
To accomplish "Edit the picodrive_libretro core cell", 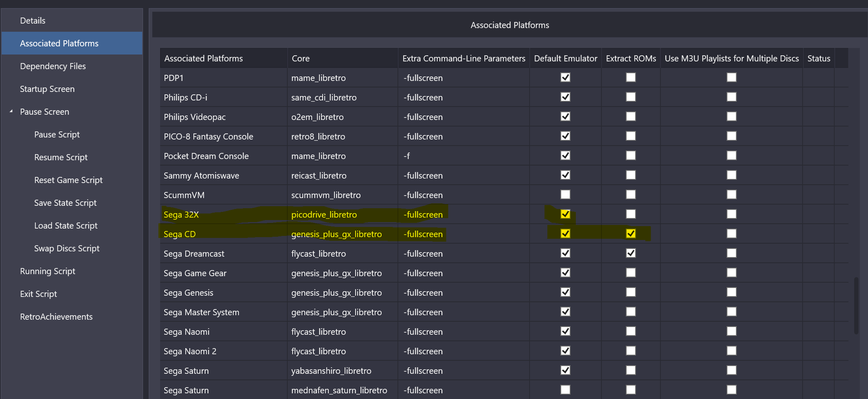I will pyautogui.click(x=343, y=214).
